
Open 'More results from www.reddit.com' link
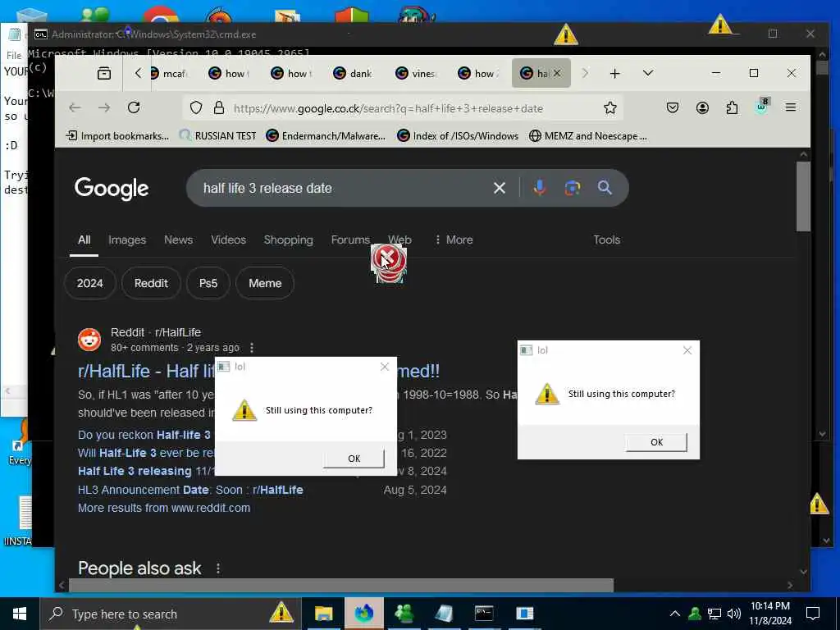point(164,508)
